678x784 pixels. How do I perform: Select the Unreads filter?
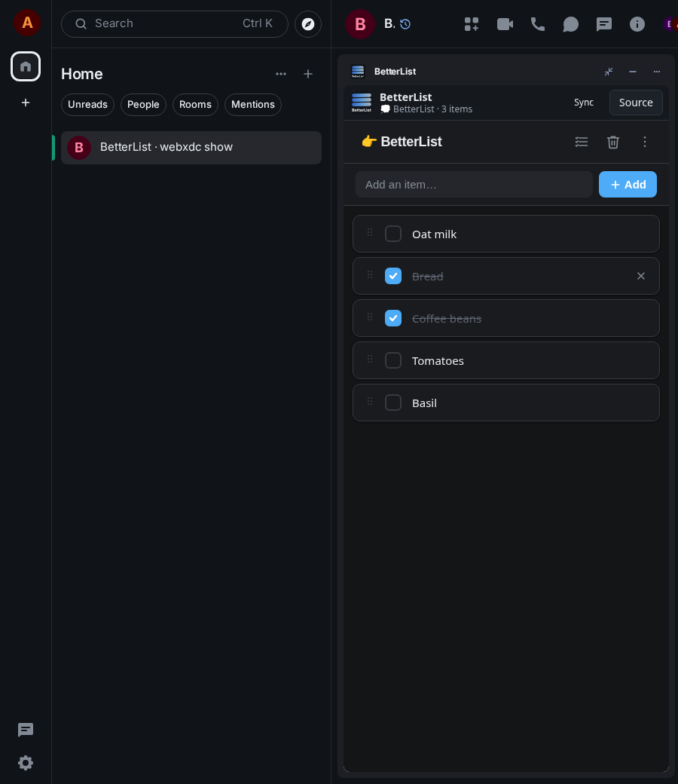87,105
